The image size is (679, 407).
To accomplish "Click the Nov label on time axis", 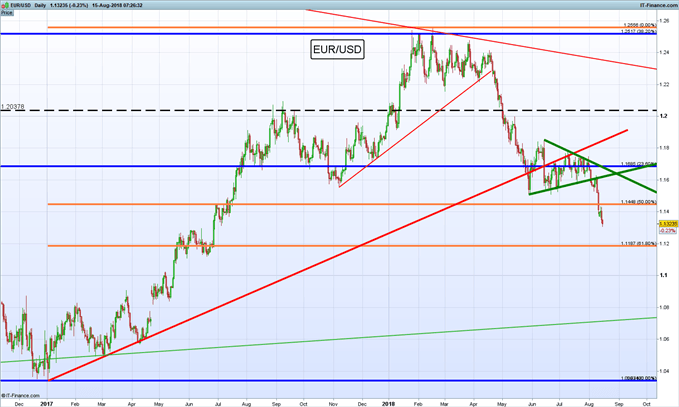I will click(333, 404).
